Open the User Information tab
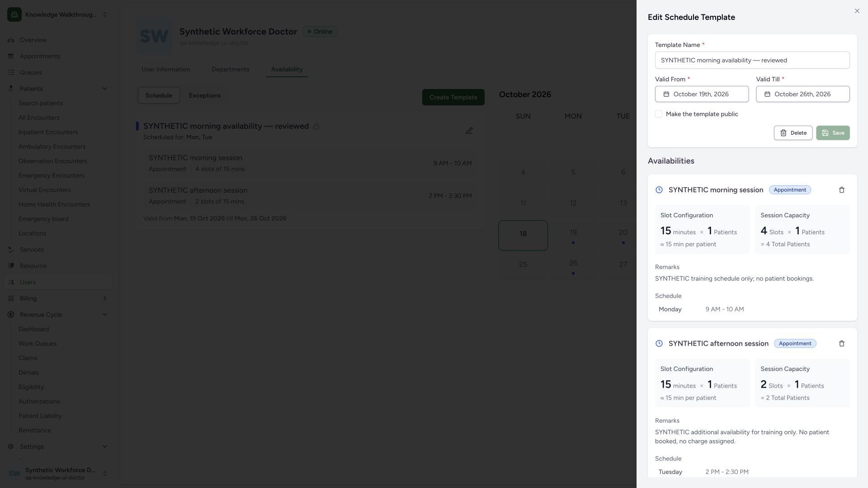Viewport: 868px width, 488px height. click(x=165, y=69)
